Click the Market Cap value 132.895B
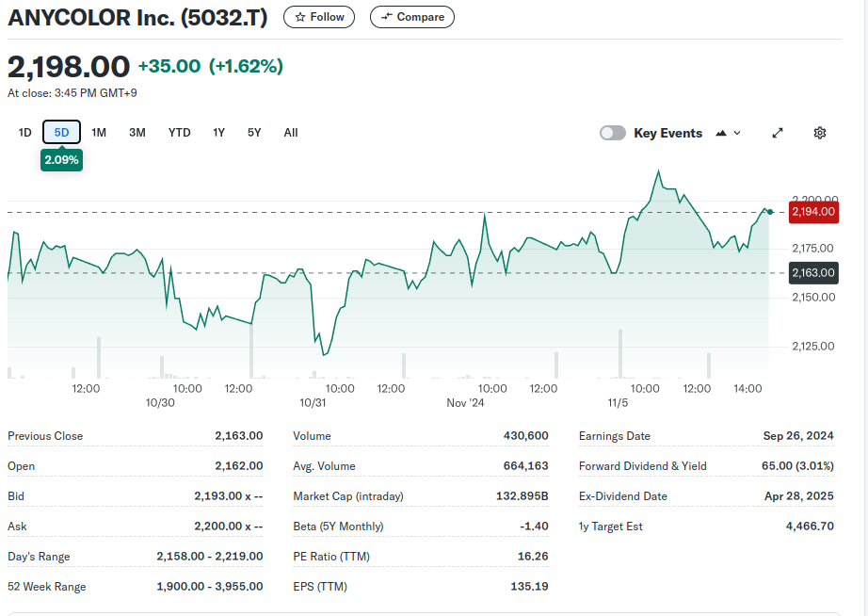 [522, 495]
